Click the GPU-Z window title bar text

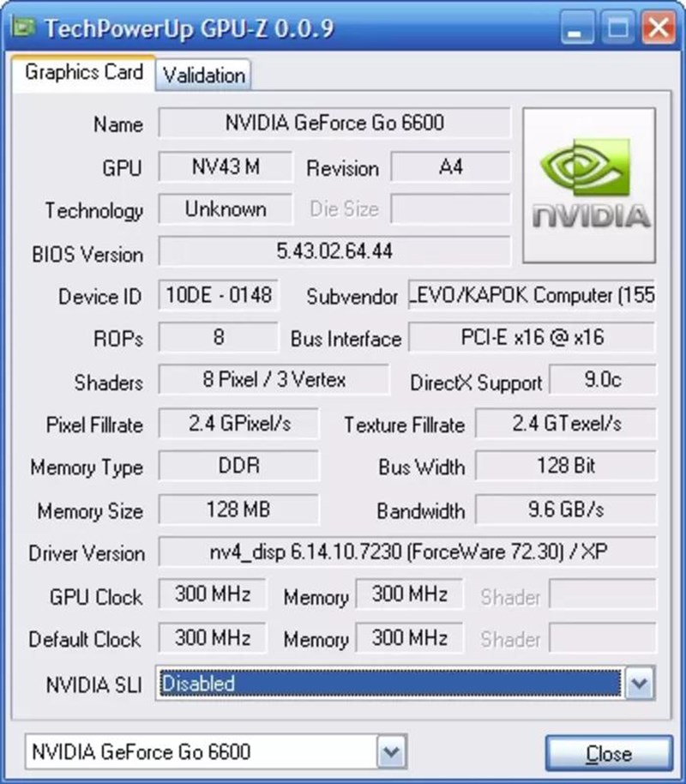189,28
